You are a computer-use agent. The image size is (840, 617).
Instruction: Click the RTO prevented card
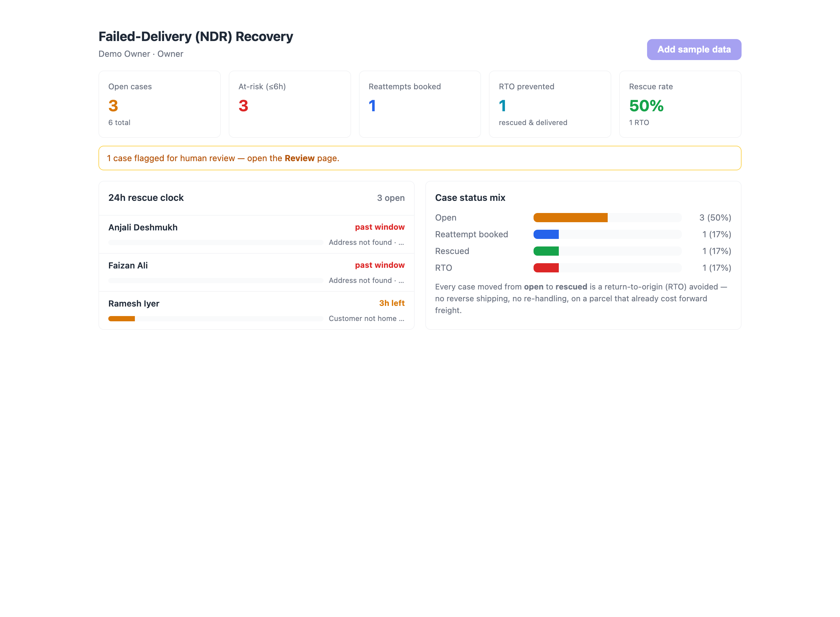point(550,104)
